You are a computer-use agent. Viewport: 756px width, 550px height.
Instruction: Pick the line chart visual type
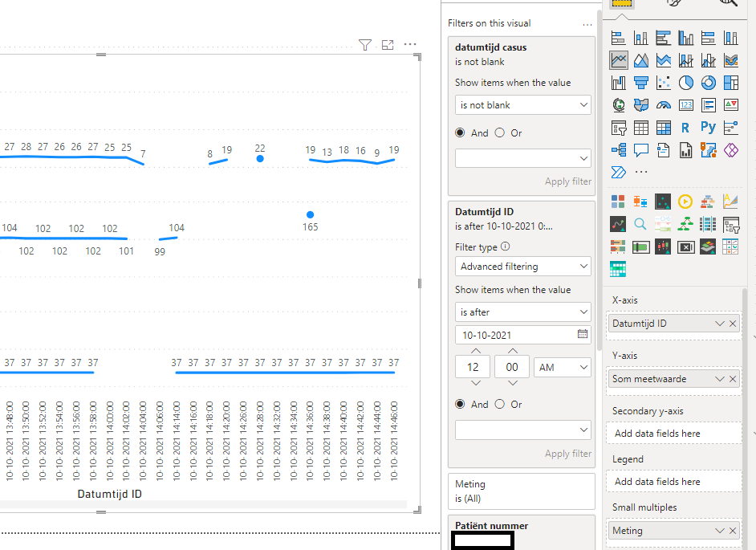[x=618, y=60]
